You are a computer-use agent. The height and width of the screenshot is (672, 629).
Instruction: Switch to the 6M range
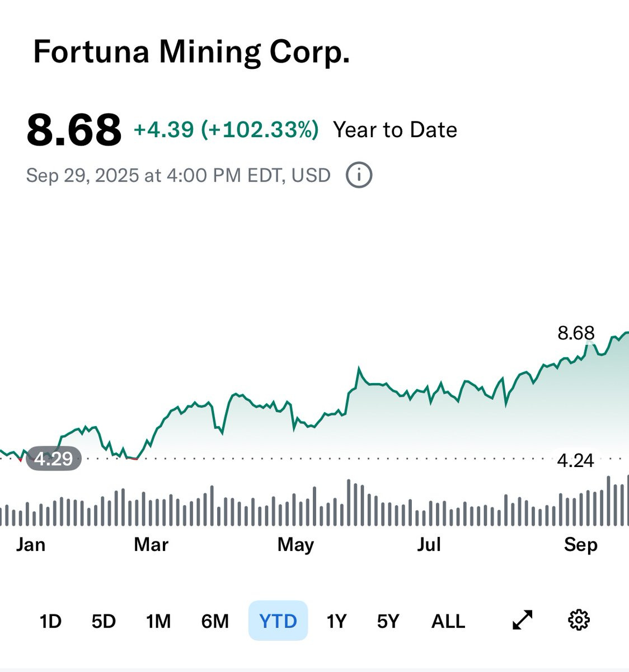[x=215, y=621]
